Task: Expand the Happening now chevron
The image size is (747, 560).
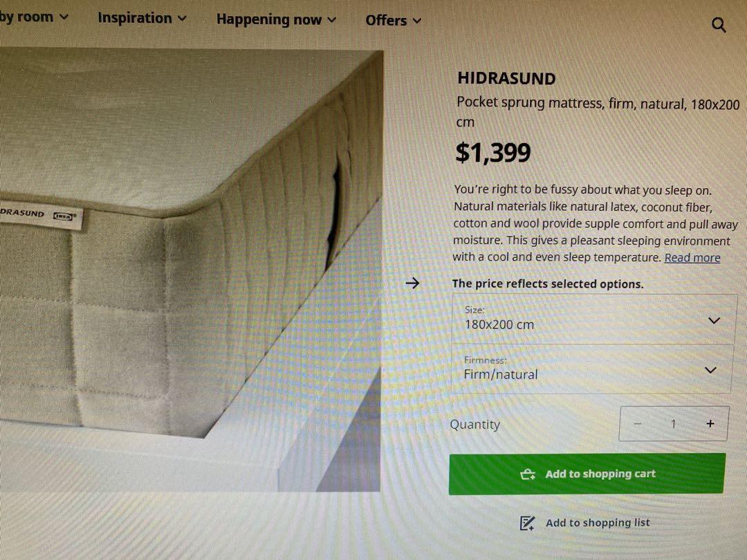Action: pos(332,19)
